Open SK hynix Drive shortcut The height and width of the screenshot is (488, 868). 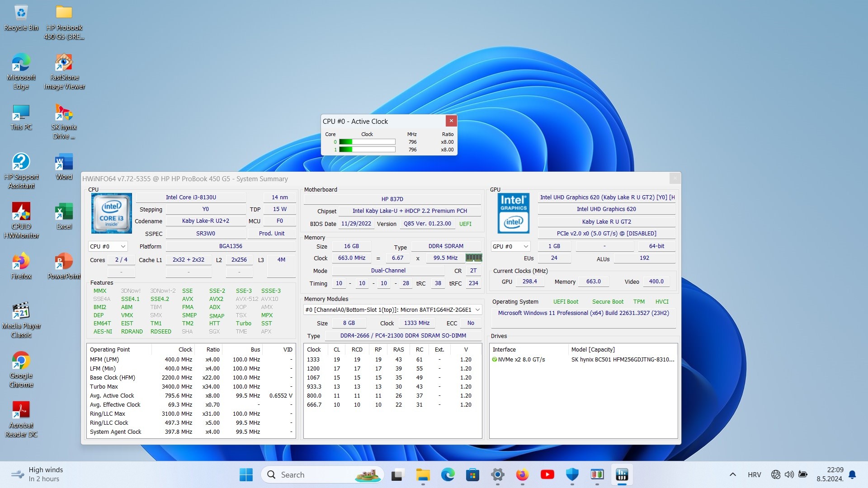point(64,121)
